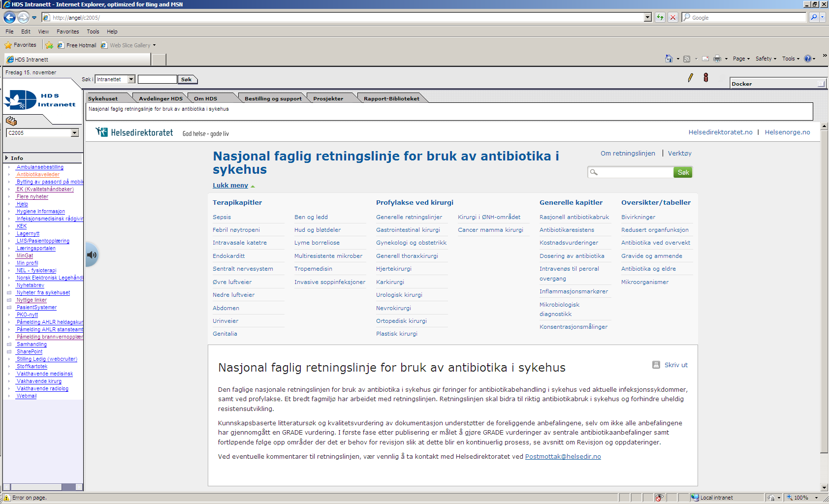Collapse the Info section triangle

[x=6, y=158]
